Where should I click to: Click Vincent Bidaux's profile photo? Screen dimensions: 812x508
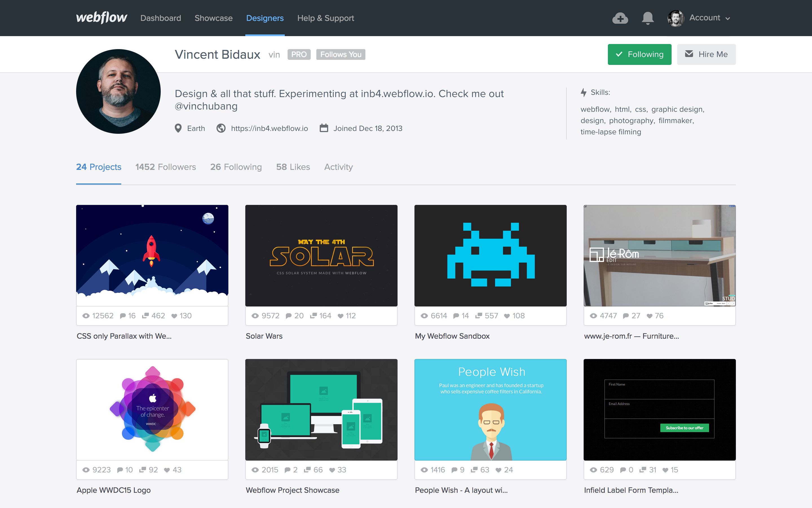point(118,91)
